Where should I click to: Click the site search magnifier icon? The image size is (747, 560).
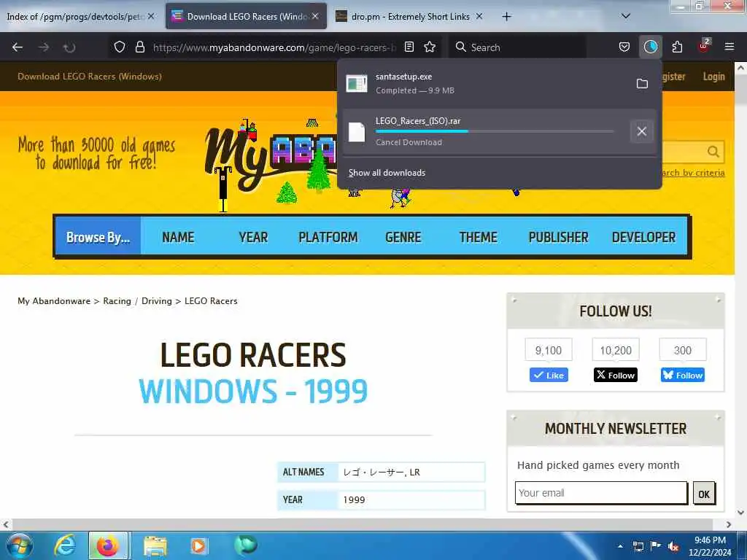[x=713, y=152]
